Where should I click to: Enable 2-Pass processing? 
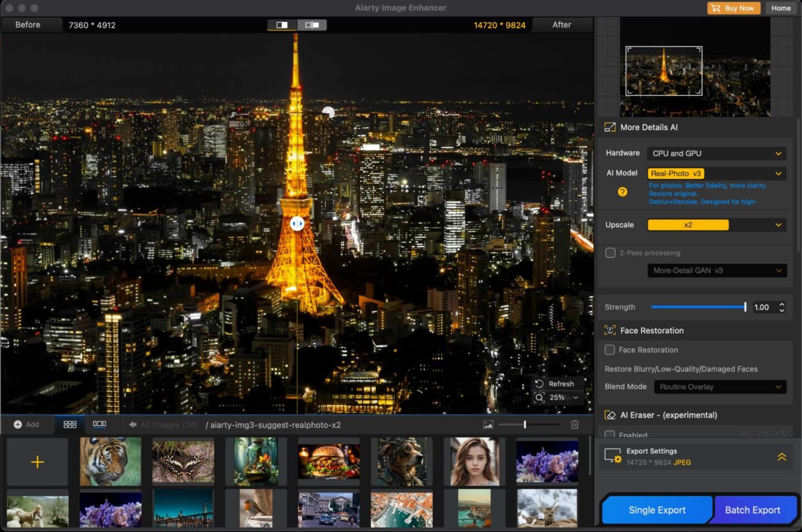point(610,253)
